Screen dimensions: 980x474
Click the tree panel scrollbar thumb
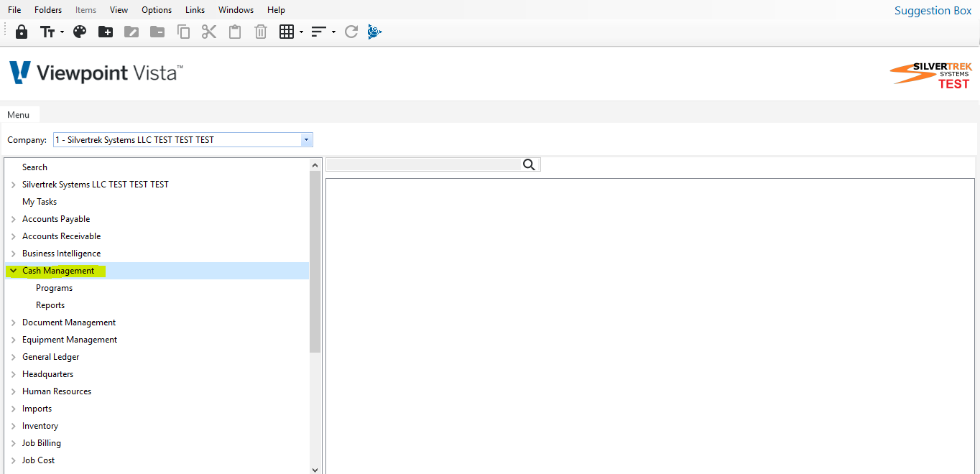(x=315, y=261)
